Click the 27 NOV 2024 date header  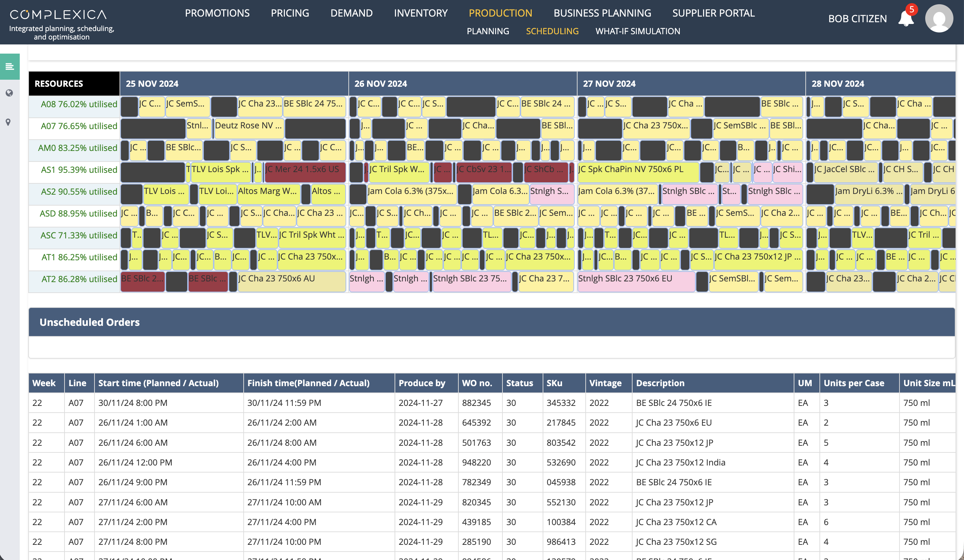click(691, 83)
